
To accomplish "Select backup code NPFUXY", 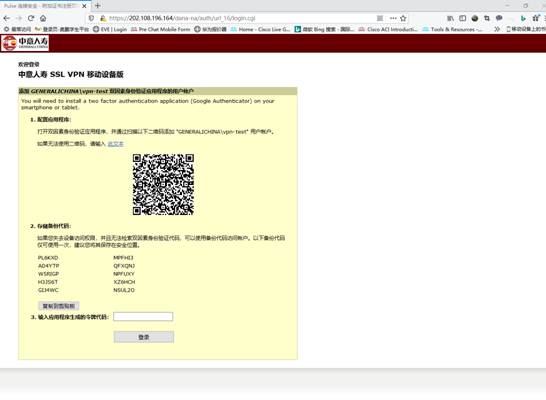I will 124,274.
